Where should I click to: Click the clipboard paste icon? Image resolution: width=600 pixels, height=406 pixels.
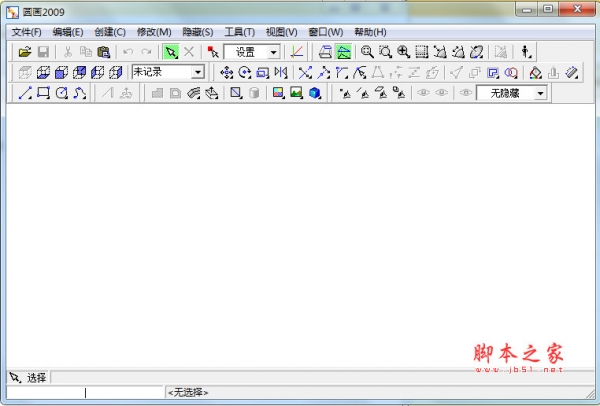[104, 52]
